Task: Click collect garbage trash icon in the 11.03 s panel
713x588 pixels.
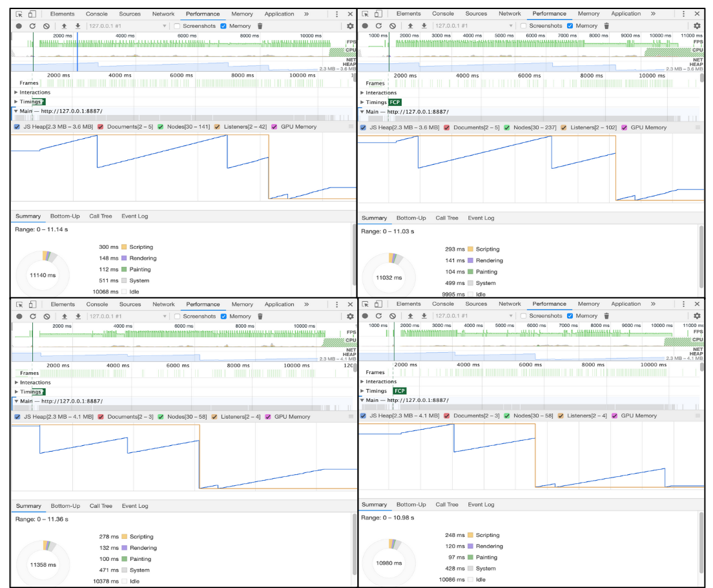Action: click(606, 25)
